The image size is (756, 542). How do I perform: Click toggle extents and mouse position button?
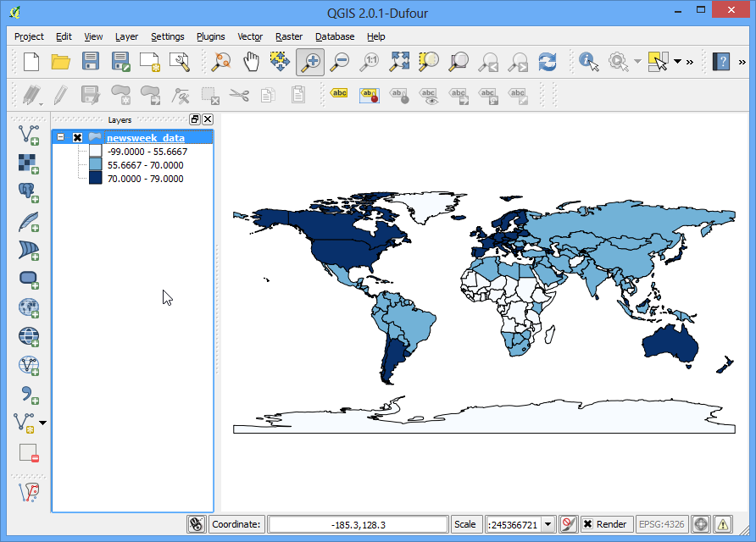[197, 525]
